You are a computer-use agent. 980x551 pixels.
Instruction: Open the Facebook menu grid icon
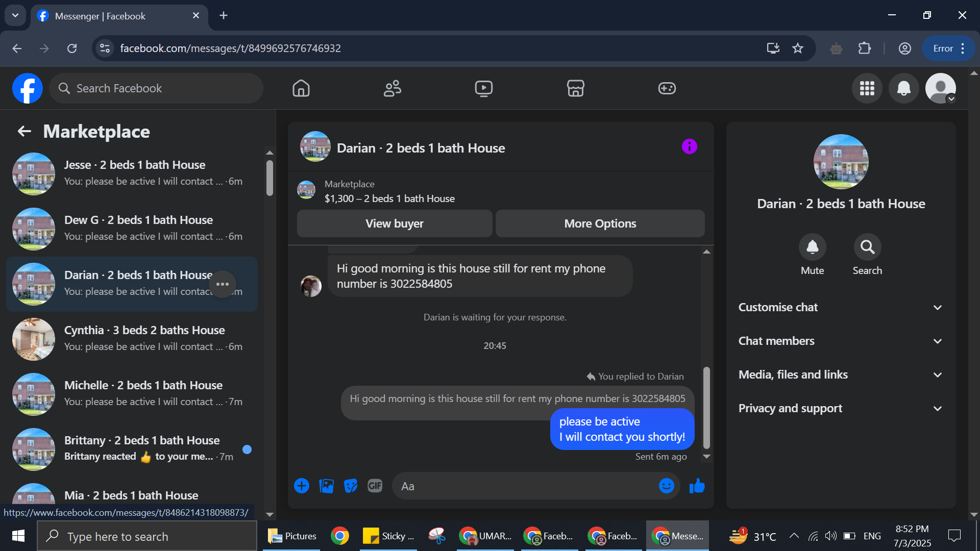pos(867,88)
